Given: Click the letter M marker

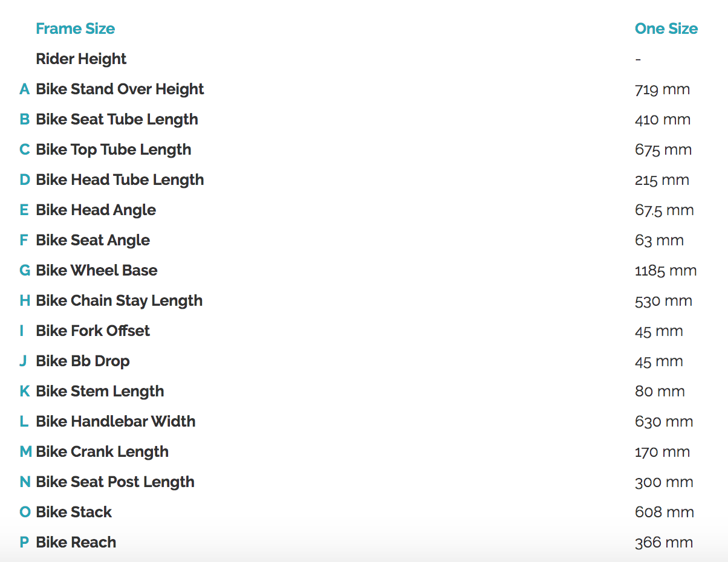Looking at the screenshot, I should (x=25, y=452).
